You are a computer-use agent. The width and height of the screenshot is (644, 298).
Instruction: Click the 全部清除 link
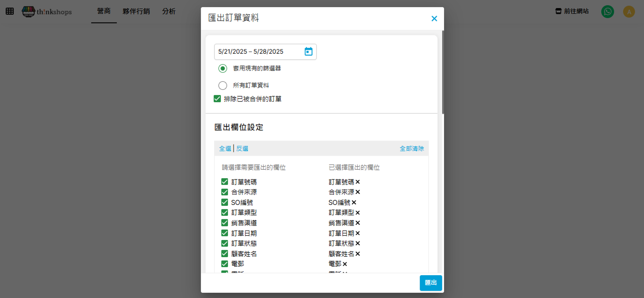point(411,149)
